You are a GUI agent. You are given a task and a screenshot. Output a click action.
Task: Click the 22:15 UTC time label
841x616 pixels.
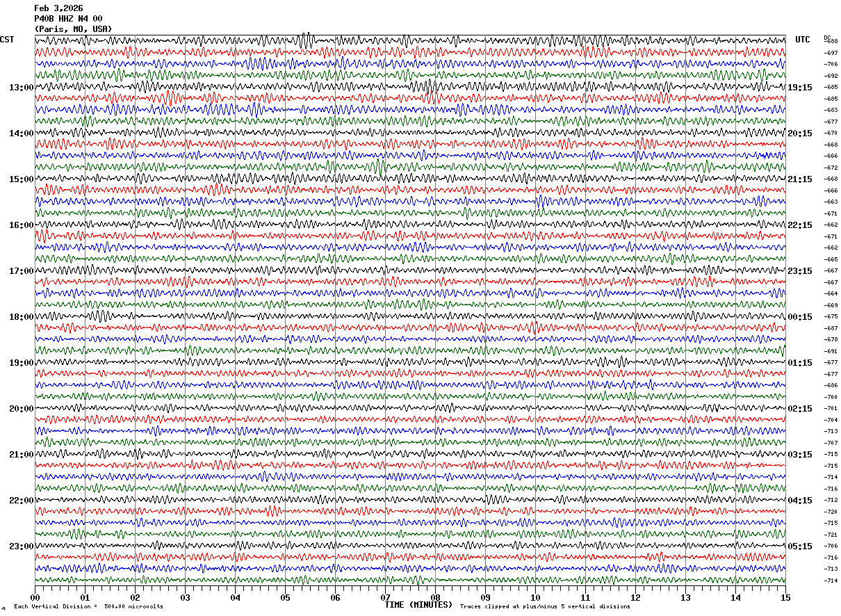800,225
